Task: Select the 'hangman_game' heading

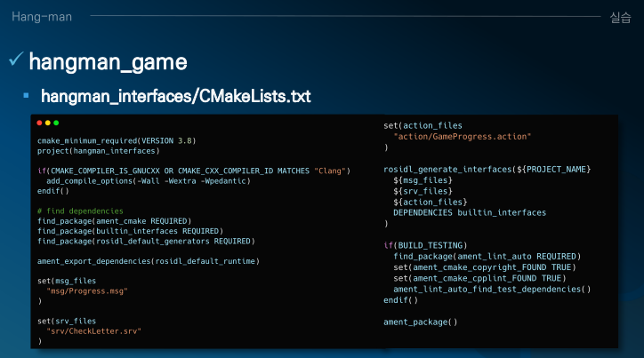Action: [108, 62]
